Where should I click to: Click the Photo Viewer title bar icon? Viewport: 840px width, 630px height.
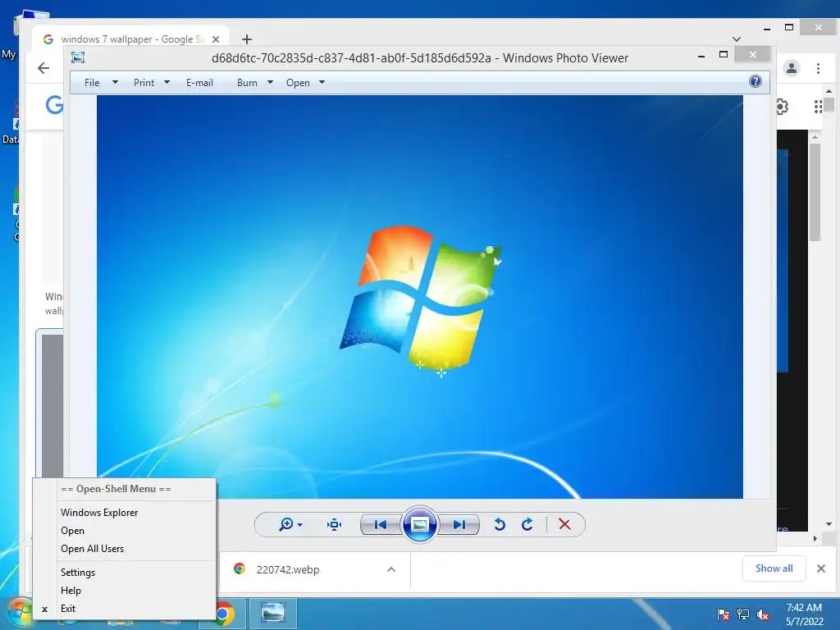[x=78, y=57]
